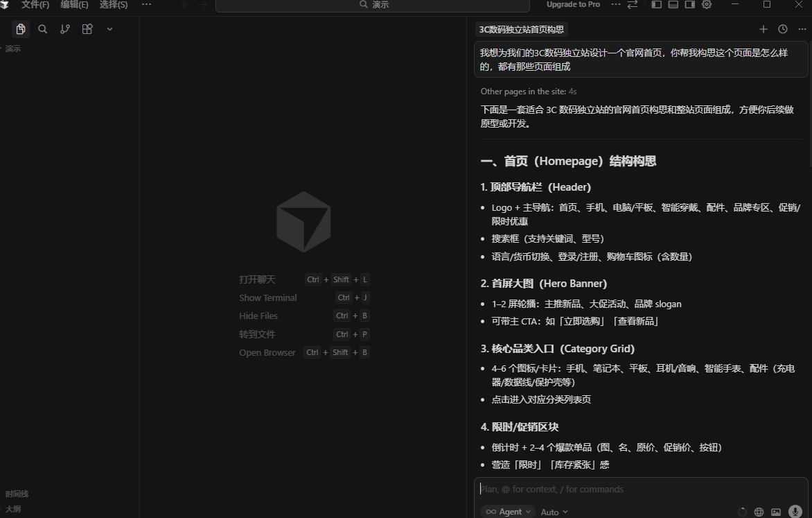Open the 文件(F) menu
812x518 pixels.
click(x=35, y=5)
